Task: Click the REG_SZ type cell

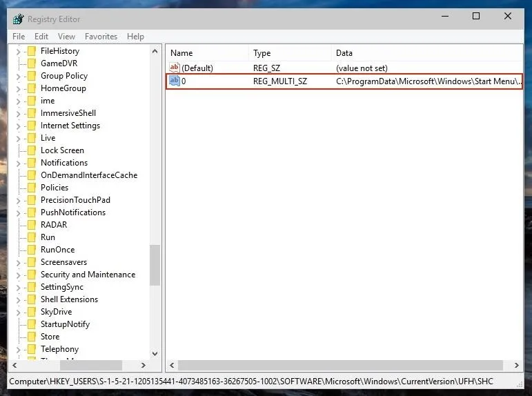Action: click(x=266, y=68)
